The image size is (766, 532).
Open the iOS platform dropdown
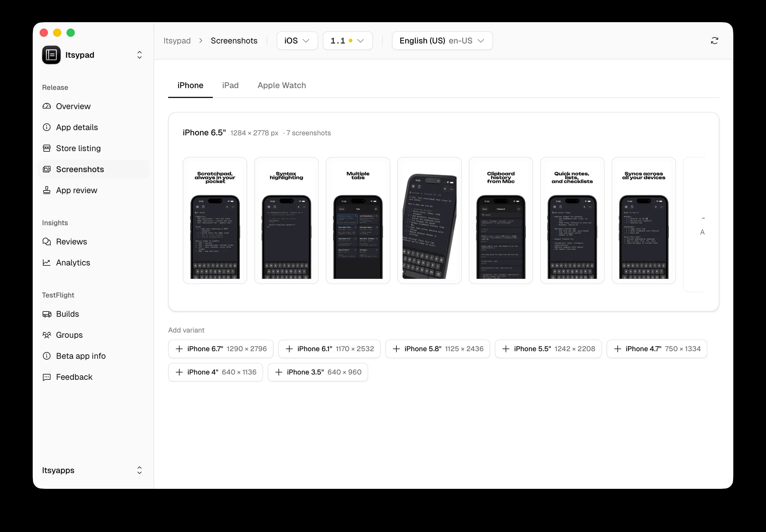click(x=297, y=40)
